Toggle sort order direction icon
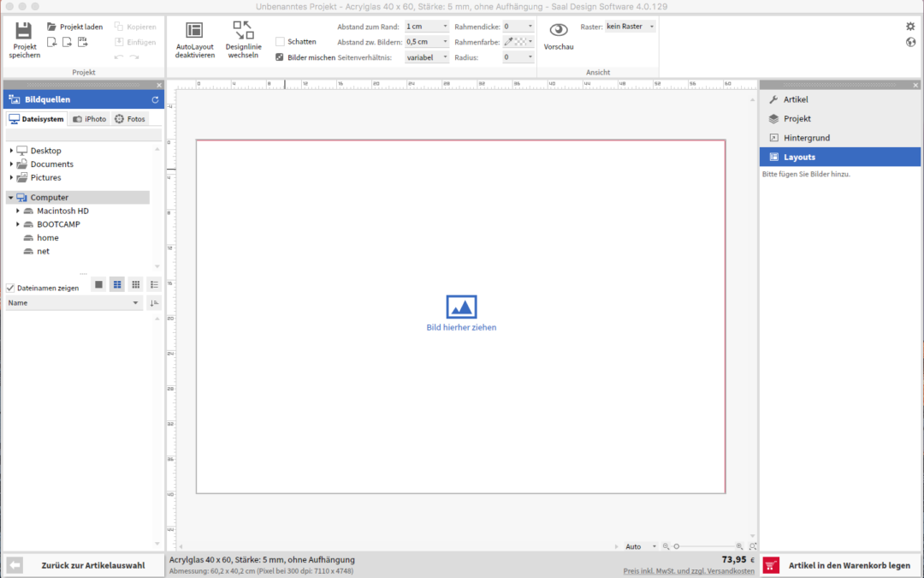The height and width of the screenshot is (578, 924). click(154, 303)
